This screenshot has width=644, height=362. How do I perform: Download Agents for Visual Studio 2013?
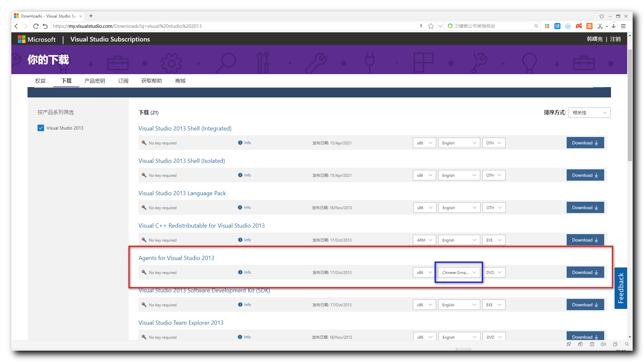(x=585, y=272)
